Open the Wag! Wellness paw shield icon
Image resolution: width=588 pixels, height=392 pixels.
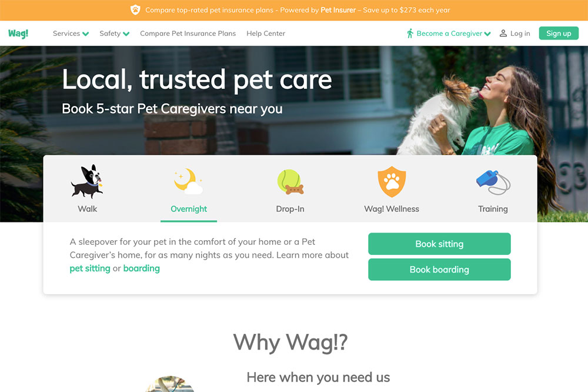392,182
